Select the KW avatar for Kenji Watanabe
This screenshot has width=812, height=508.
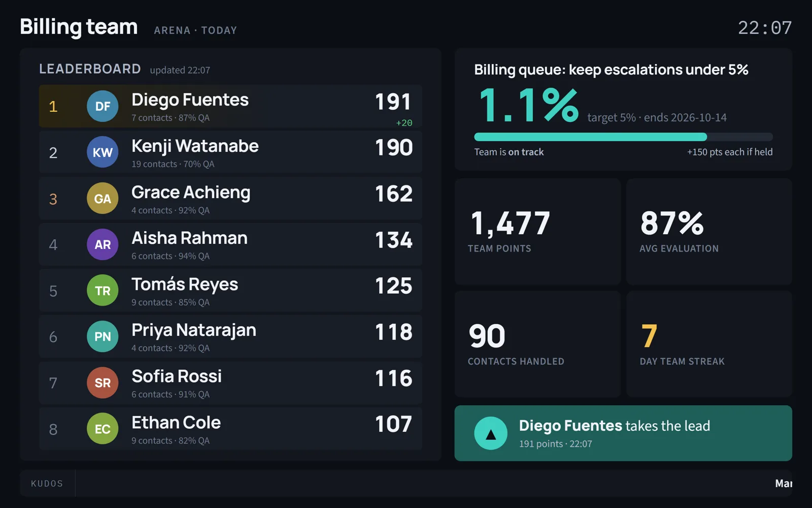tap(103, 152)
